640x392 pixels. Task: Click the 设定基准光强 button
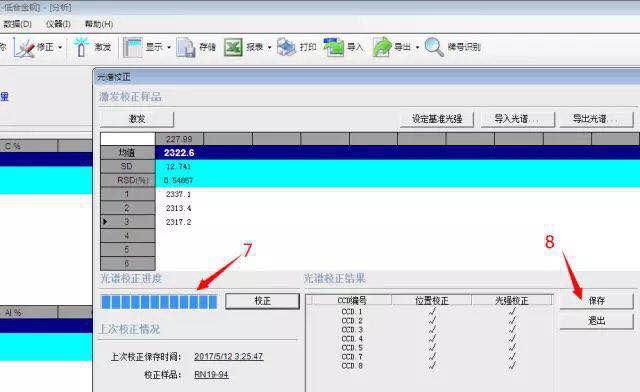tap(437, 119)
